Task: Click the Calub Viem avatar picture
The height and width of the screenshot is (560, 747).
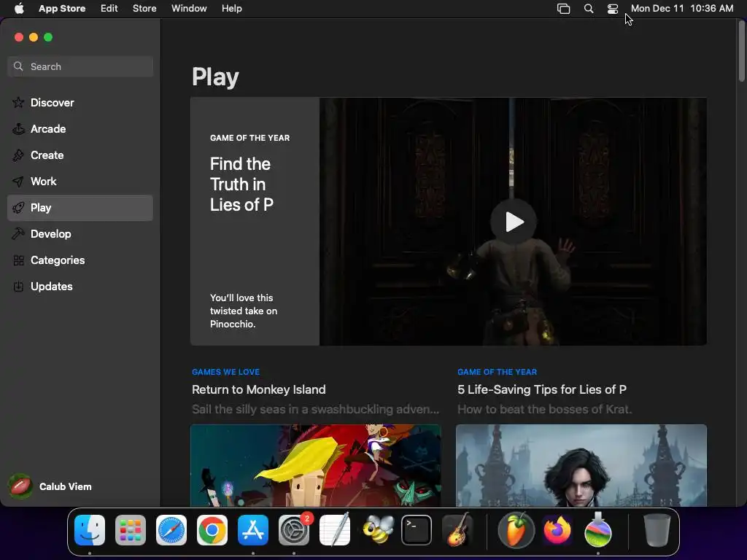Action: (x=20, y=486)
